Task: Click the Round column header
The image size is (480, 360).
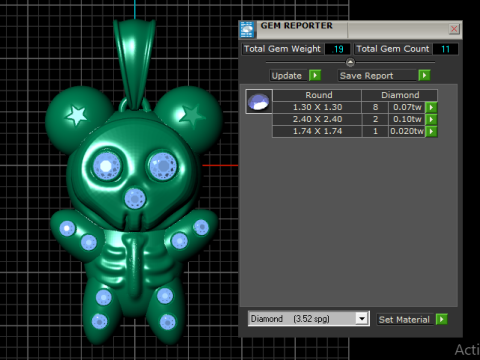Action: coord(318,95)
